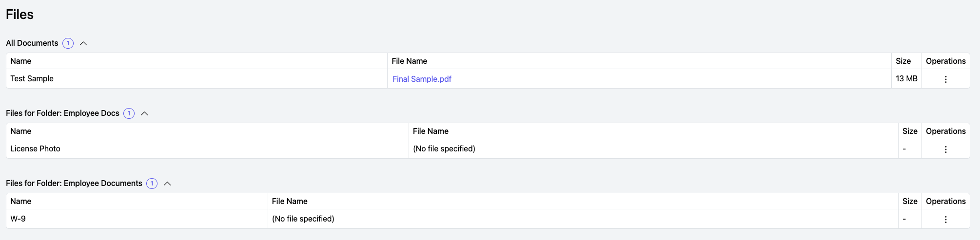Click the All Documents count badge

(68, 43)
